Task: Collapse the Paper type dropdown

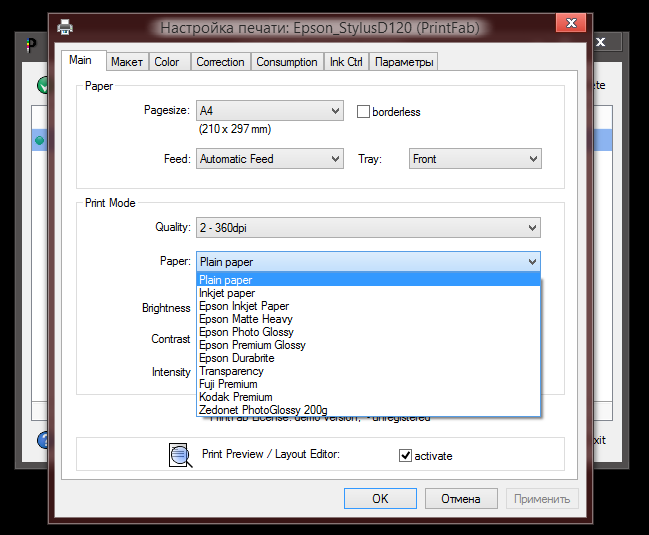Action: [x=368, y=262]
